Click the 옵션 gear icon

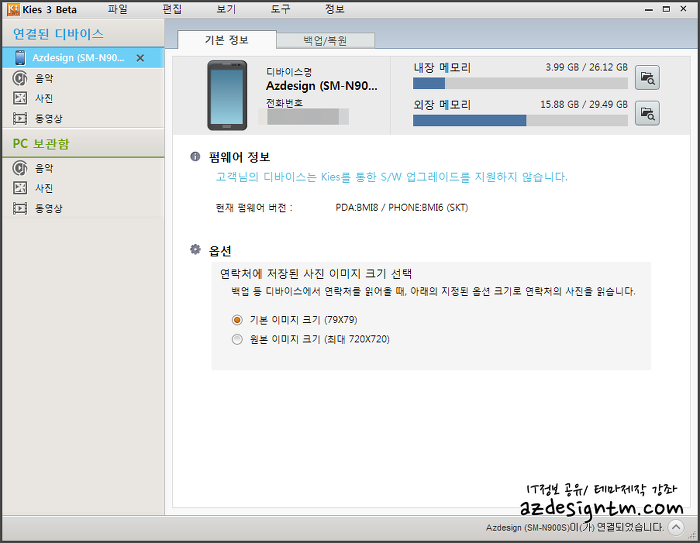[195, 249]
